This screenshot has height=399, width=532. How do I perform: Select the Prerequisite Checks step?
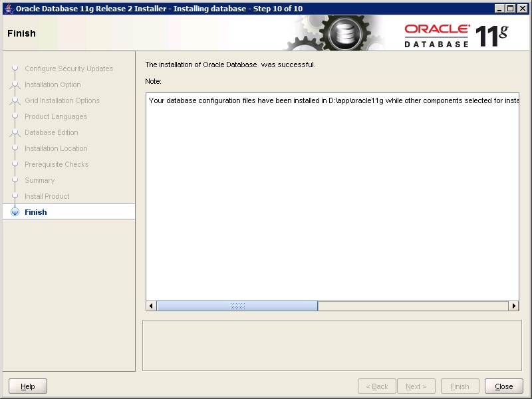click(x=57, y=164)
